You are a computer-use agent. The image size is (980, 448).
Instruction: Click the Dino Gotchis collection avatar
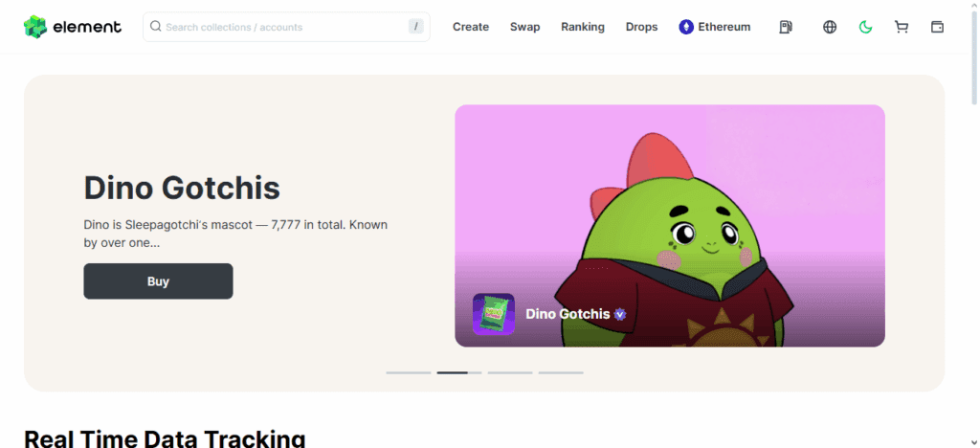tap(494, 314)
